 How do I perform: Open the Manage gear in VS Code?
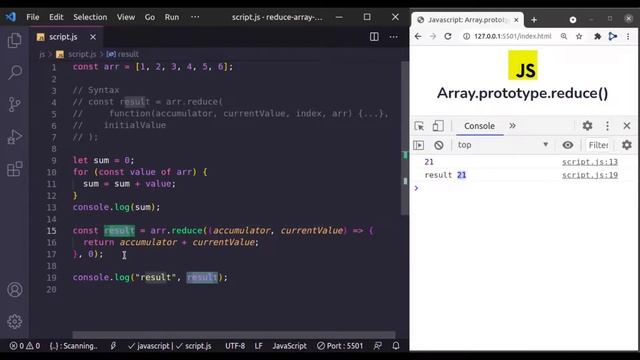pos(15,321)
